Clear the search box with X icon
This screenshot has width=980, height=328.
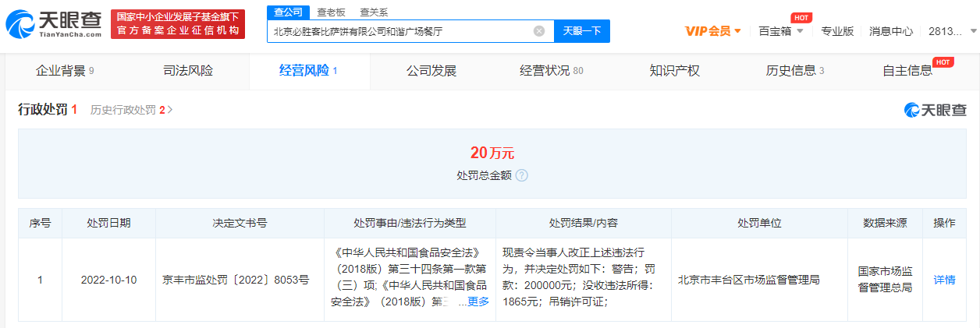[539, 31]
